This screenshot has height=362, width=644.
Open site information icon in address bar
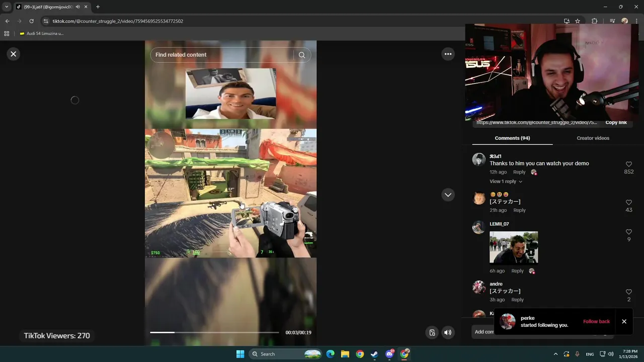click(46, 21)
